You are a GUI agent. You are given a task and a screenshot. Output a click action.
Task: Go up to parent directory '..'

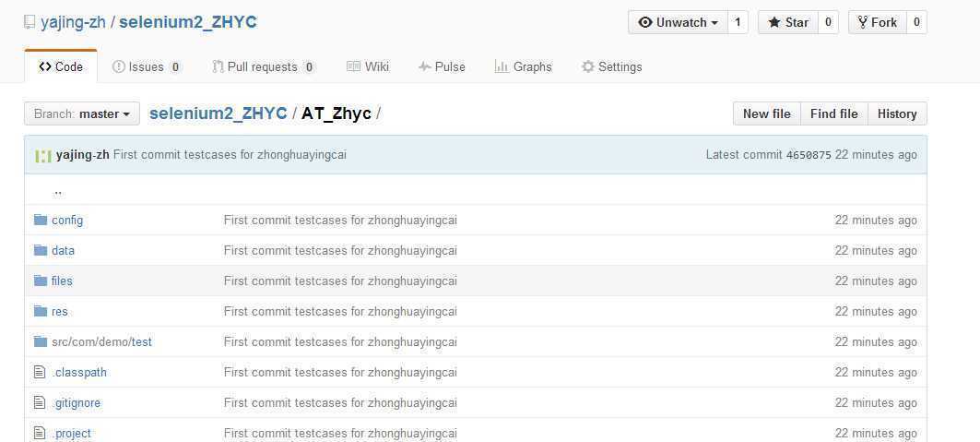tap(57, 191)
